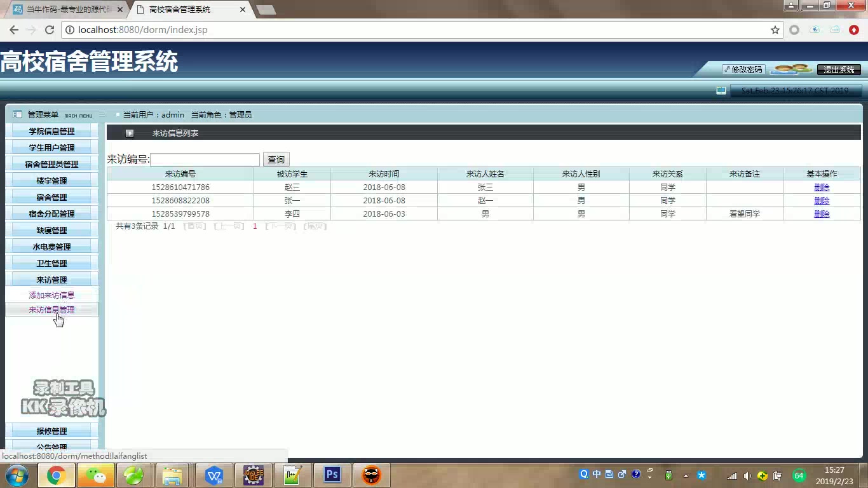This screenshot has width=868, height=488.
Task: Open WeChat from the taskbar
Action: 96,475
